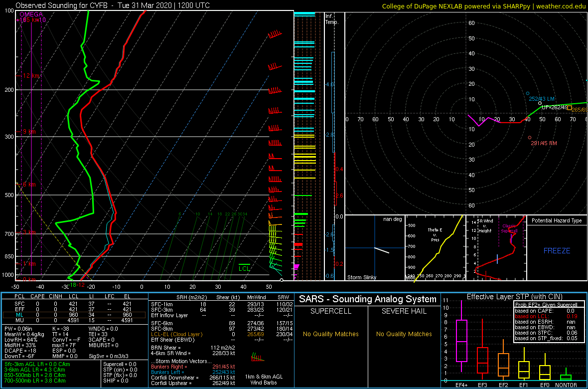Select the white upshear circle marker on hodograph
Image resolution: width=588 pixels, height=389 pixels.
(x=540, y=103)
